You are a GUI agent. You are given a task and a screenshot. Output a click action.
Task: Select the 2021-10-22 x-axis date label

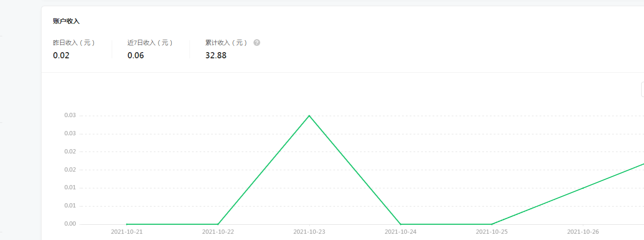(218, 232)
